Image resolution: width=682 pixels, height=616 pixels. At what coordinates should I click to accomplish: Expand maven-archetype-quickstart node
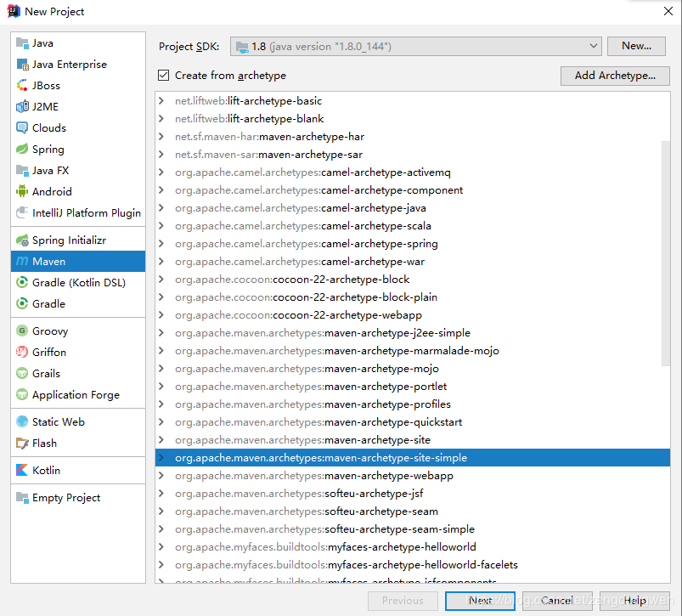click(x=161, y=422)
